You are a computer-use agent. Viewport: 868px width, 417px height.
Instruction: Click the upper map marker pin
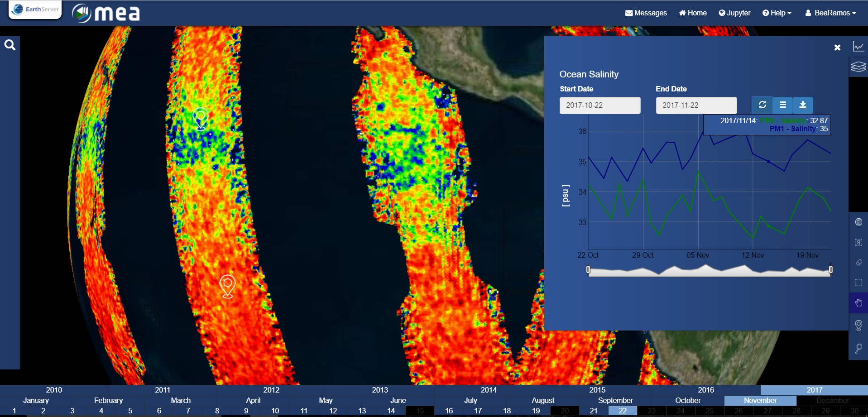pyautogui.click(x=201, y=119)
